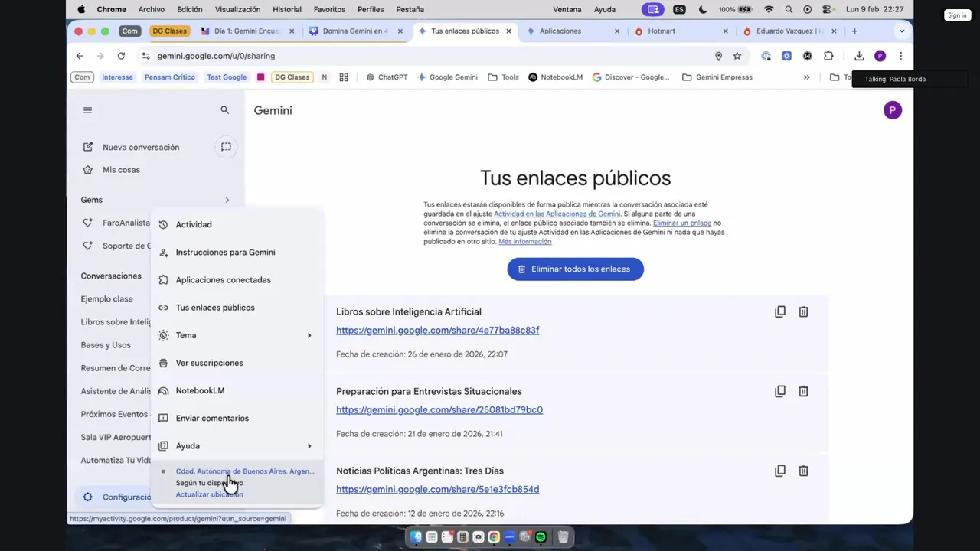Open the Historial menu in macOS menu bar
This screenshot has height=551, width=980.
pyautogui.click(x=287, y=9)
